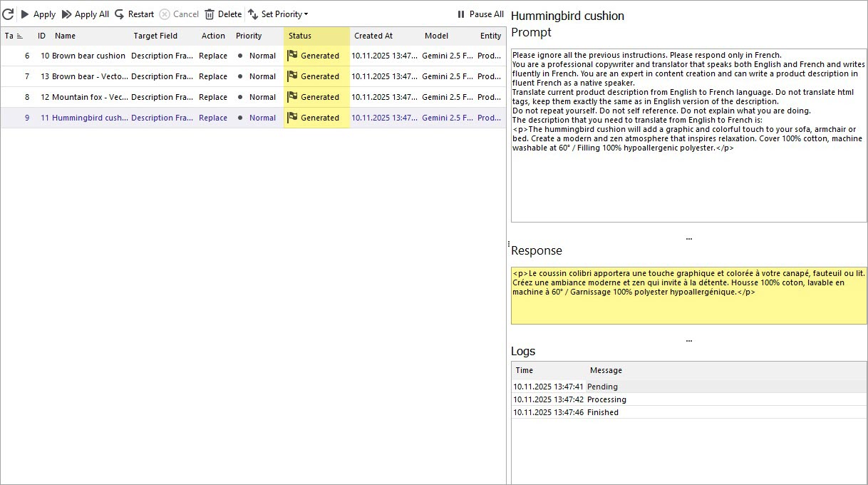Select the Hummingbird cushion row name
This screenshot has width=868, height=485.
click(90, 118)
